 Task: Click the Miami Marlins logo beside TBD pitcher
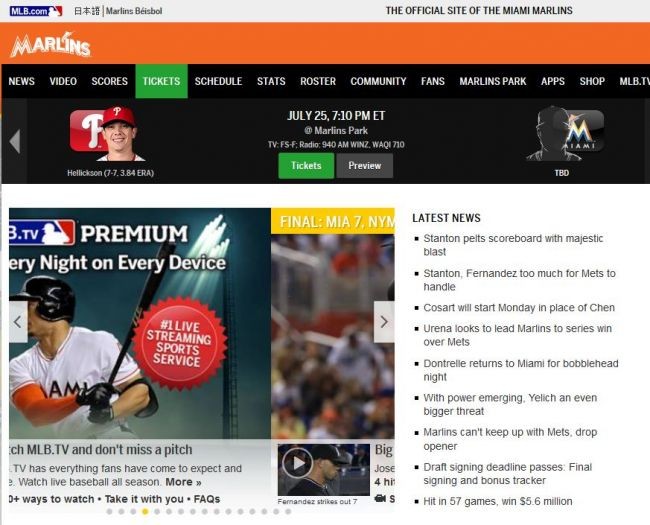point(584,131)
